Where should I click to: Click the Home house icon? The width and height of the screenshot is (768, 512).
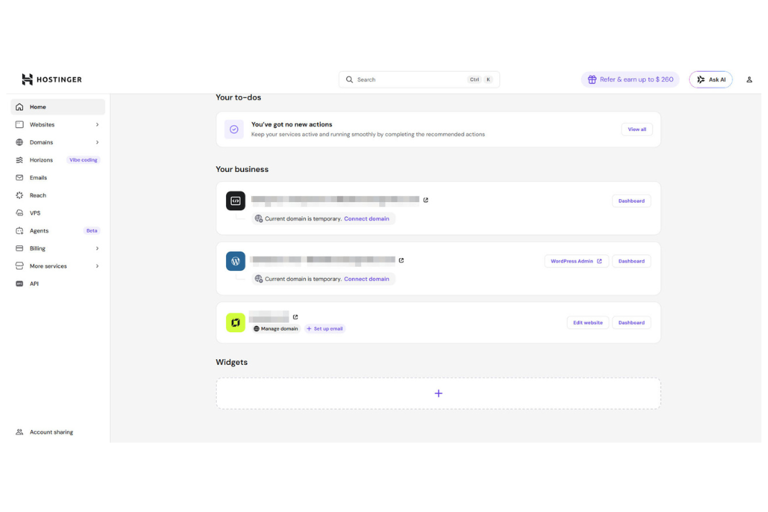(x=20, y=107)
